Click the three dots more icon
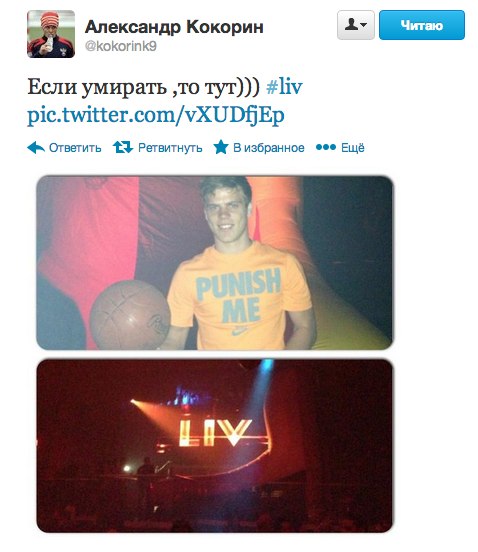 pos(326,147)
